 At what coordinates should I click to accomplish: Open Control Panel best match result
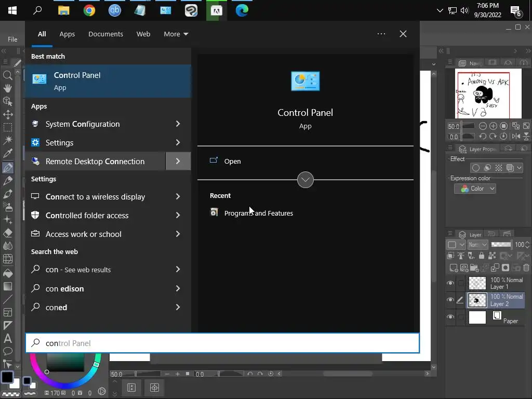click(x=108, y=81)
